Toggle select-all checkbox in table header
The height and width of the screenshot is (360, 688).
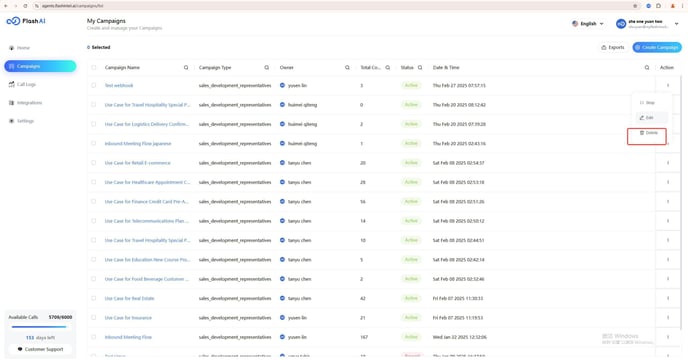click(x=93, y=68)
